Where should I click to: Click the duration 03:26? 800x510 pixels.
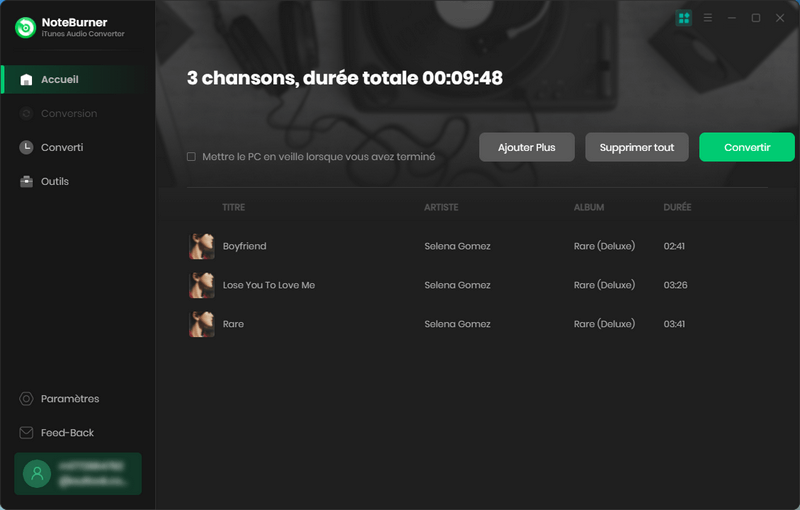[x=676, y=285]
